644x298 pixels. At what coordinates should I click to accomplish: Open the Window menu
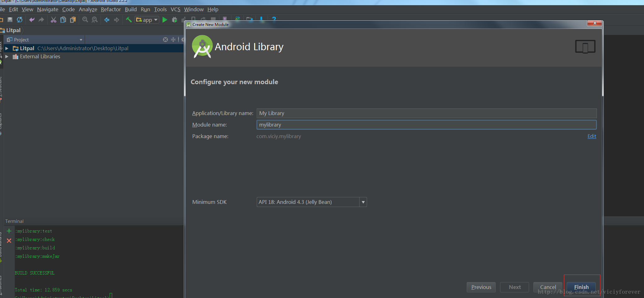pos(194,9)
